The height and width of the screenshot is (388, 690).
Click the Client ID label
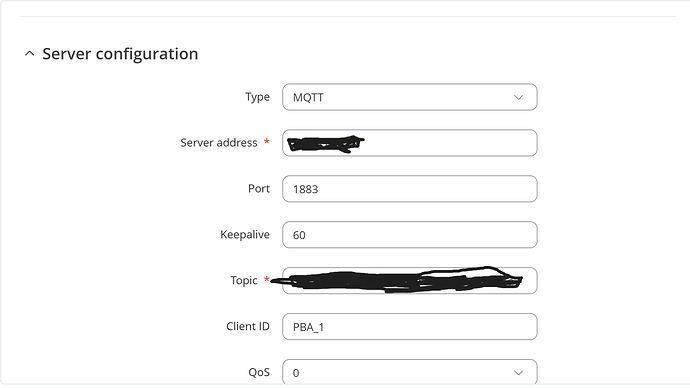(x=248, y=326)
